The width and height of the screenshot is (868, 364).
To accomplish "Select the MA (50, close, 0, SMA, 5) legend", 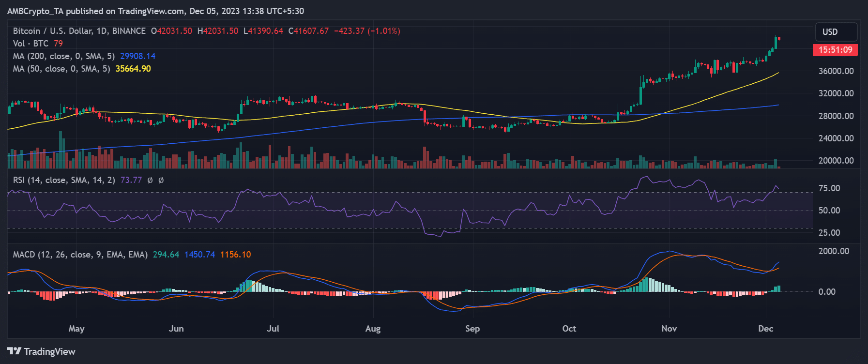I will click(x=61, y=69).
